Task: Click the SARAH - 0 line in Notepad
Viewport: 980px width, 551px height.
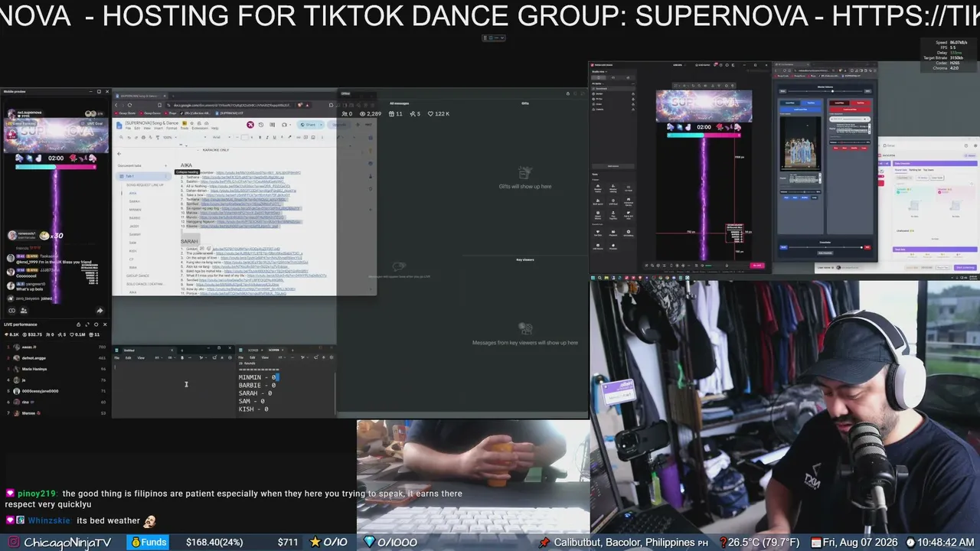Action: [x=255, y=393]
